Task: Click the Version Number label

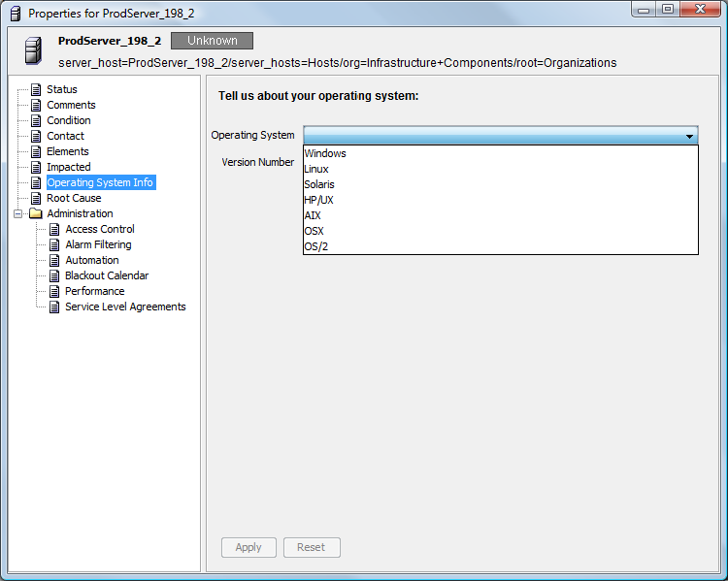Action: point(257,162)
